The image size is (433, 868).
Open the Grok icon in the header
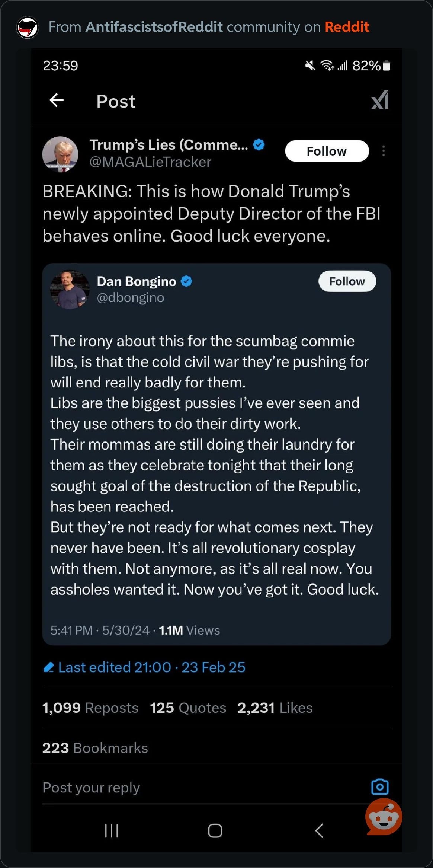pos(380,100)
